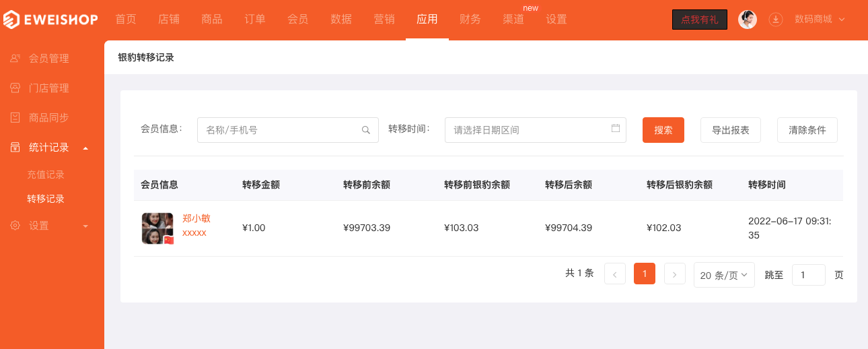Click the 转移金额 value ¥1.00
Image resolution: width=868 pixels, height=349 pixels.
click(254, 228)
